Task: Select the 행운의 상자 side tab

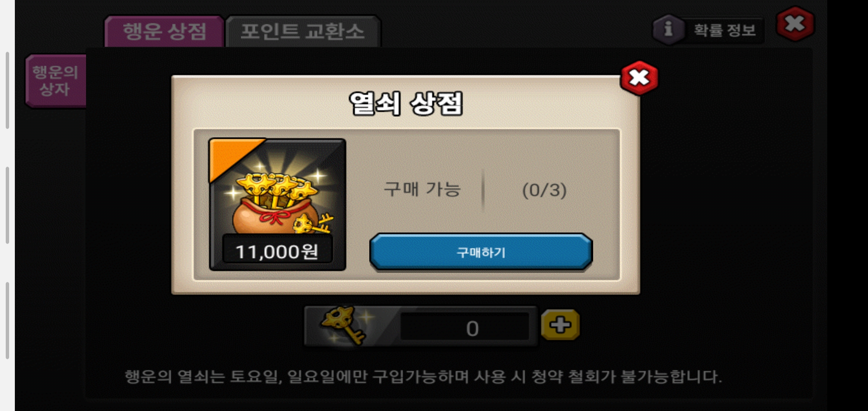Action: pos(56,81)
